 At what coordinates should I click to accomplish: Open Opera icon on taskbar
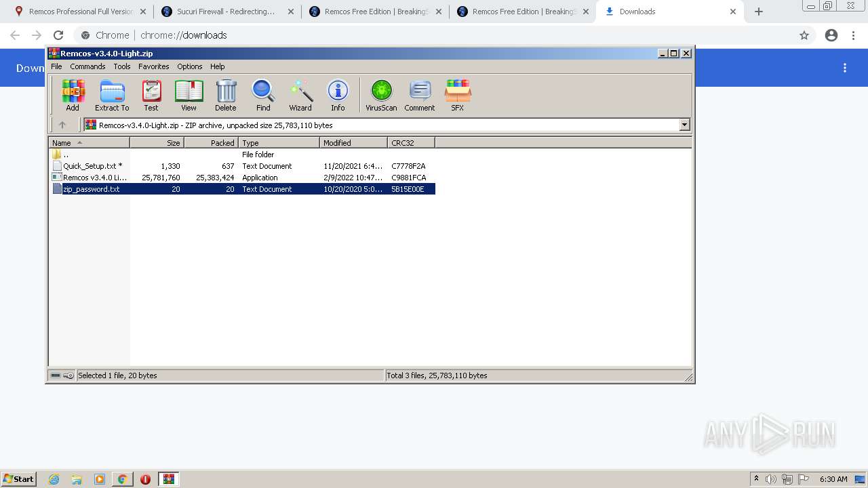pyautogui.click(x=145, y=479)
